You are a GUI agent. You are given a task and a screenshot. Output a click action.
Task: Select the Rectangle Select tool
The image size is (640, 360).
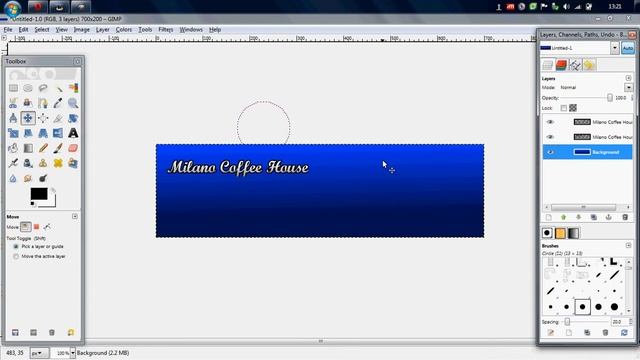pyautogui.click(x=13, y=88)
